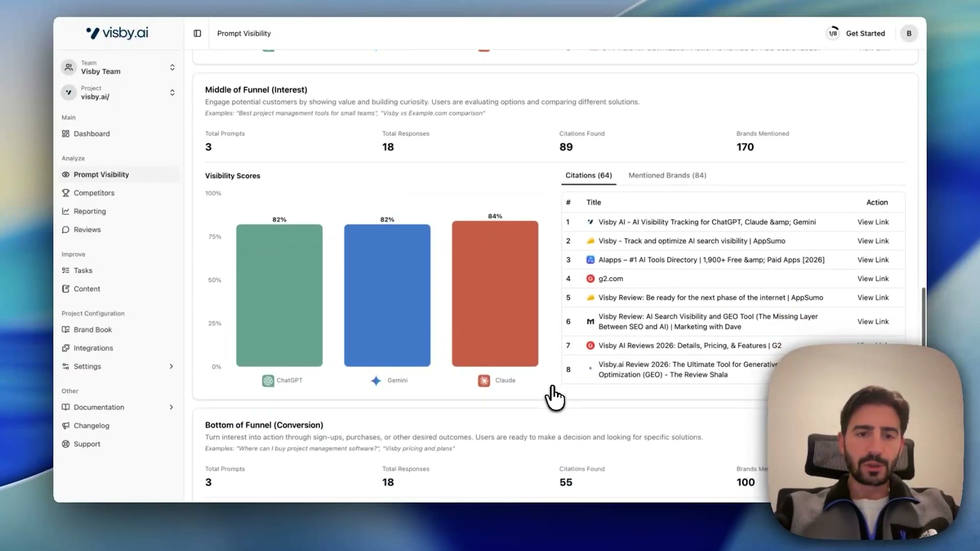Click the Support lifebuoy icon
Image resolution: width=980 pixels, height=551 pixels.
tap(65, 444)
